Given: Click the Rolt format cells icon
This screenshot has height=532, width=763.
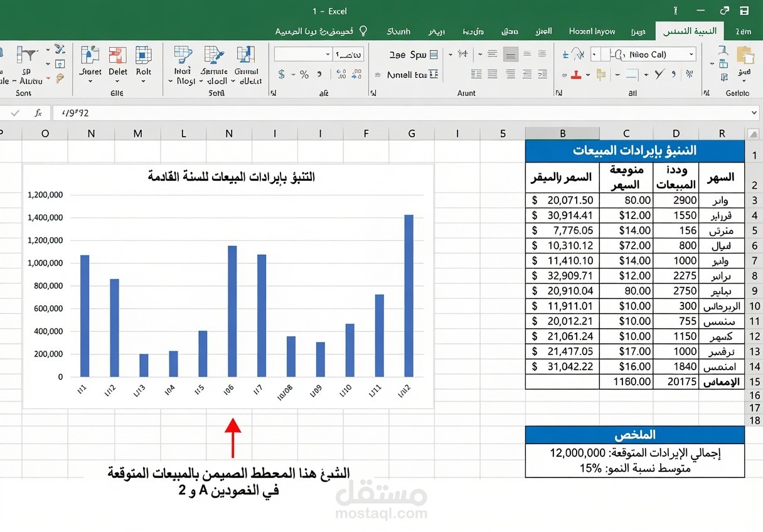Looking at the screenshot, I should (144, 55).
